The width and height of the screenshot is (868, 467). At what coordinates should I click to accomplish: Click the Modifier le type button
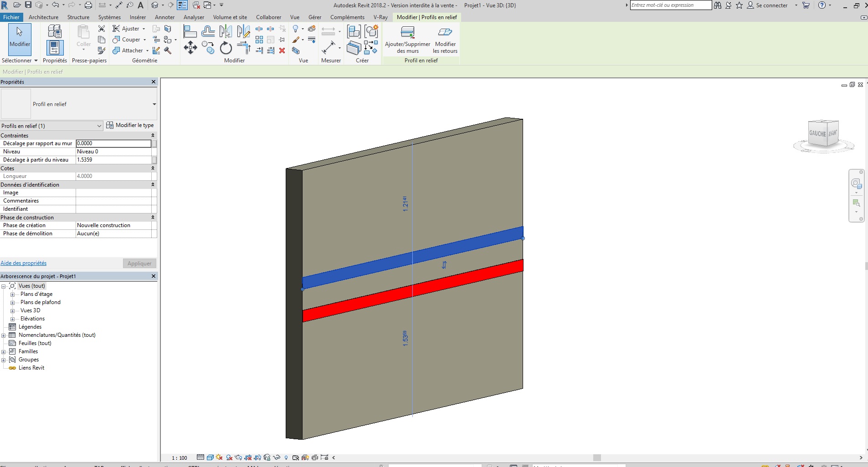tap(130, 125)
